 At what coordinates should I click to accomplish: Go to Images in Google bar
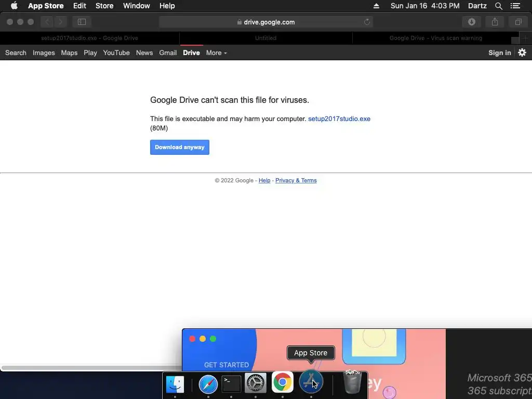[x=44, y=52]
